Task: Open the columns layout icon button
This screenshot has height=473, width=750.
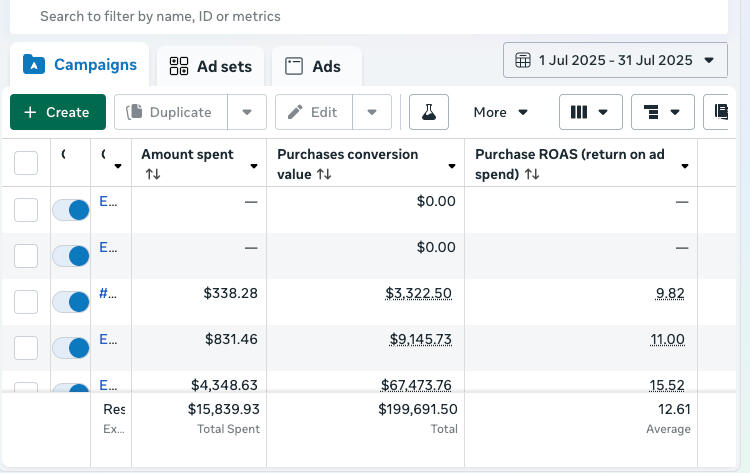Action: tap(590, 112)
